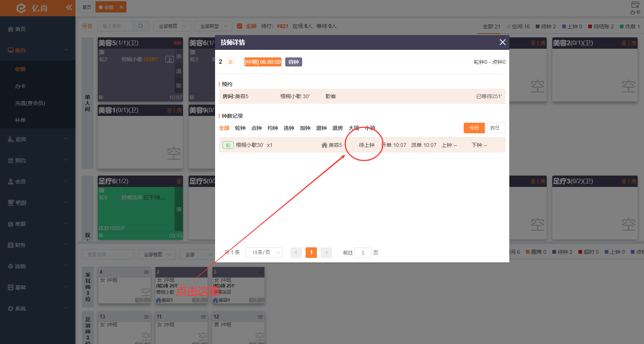The image size is (644, 344).
Task: Open the 15条/页 page size dropdown
Action: 264,252
